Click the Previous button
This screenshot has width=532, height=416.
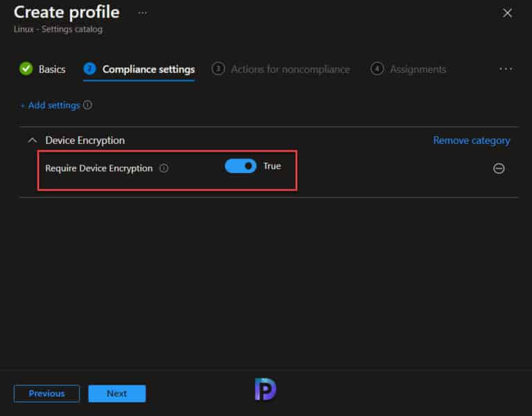(47, 393)
